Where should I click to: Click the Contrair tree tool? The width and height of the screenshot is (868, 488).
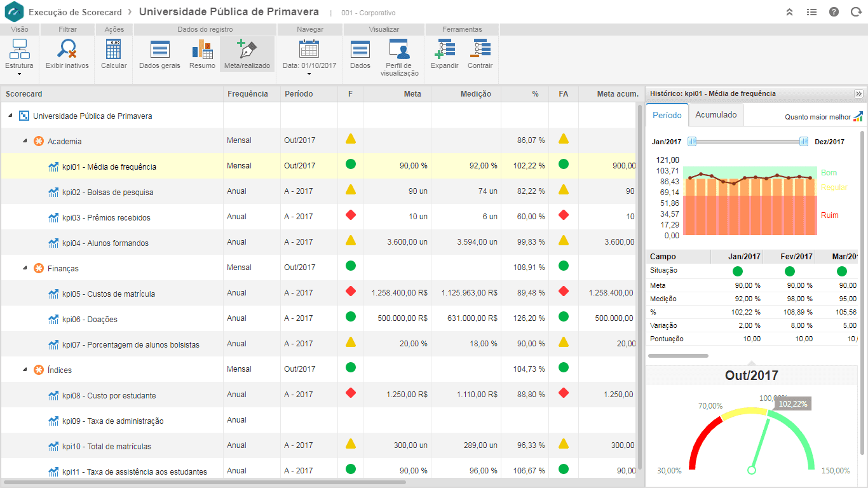[480, 54]
